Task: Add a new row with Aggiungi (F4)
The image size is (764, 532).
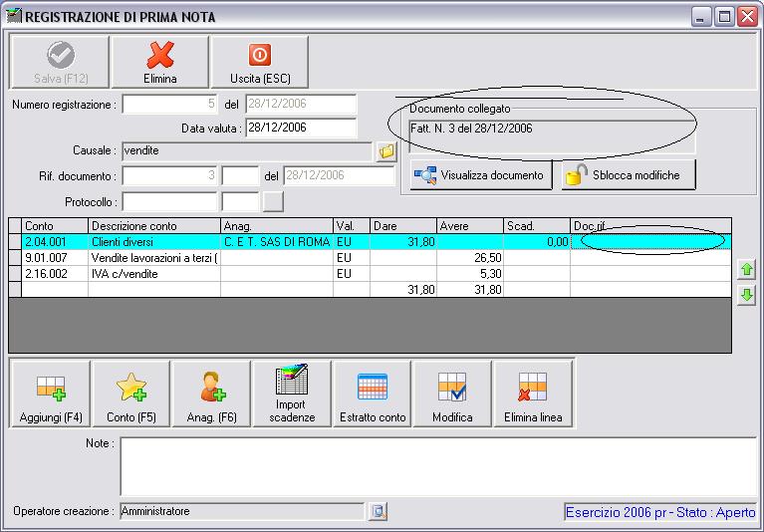Action: tap(51, 394)
